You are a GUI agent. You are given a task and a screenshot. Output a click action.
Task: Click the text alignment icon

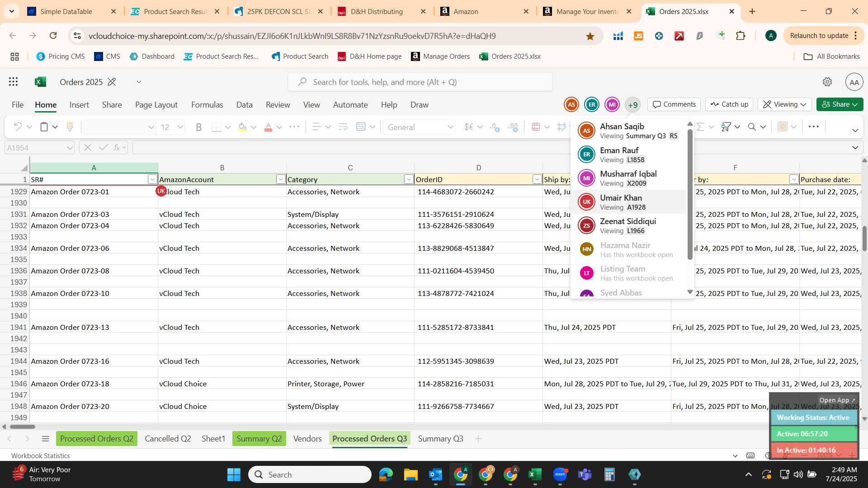(317, 127)
